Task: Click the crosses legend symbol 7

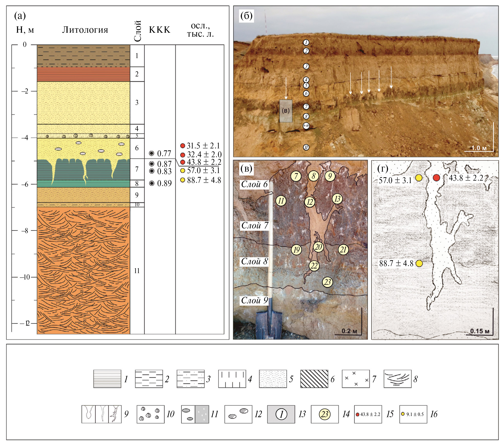Action: point(356,379)
